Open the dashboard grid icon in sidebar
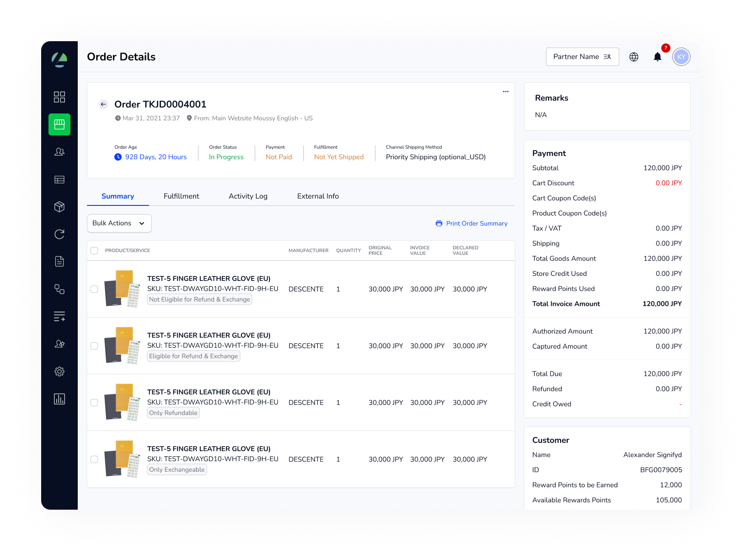This screenshot has height=560, width=750. click(x=59, y=97)
